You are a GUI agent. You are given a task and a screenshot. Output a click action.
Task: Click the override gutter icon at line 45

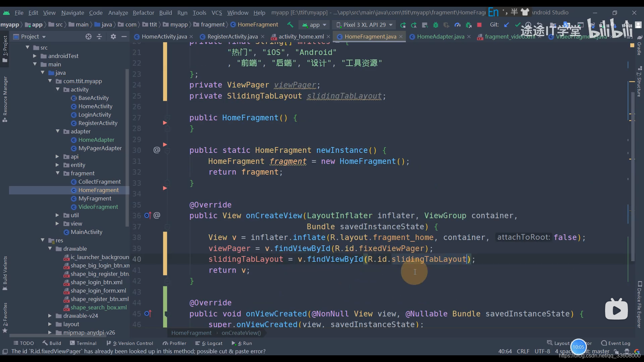click(x=148, y=313)
